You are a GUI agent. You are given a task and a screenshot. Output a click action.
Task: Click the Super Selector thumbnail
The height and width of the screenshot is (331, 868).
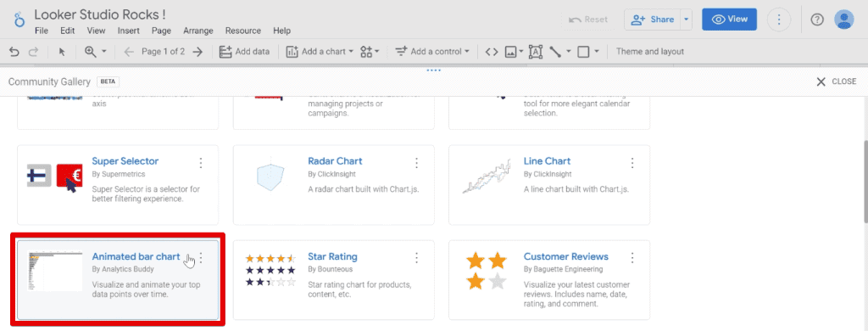(x=55, y=177)
